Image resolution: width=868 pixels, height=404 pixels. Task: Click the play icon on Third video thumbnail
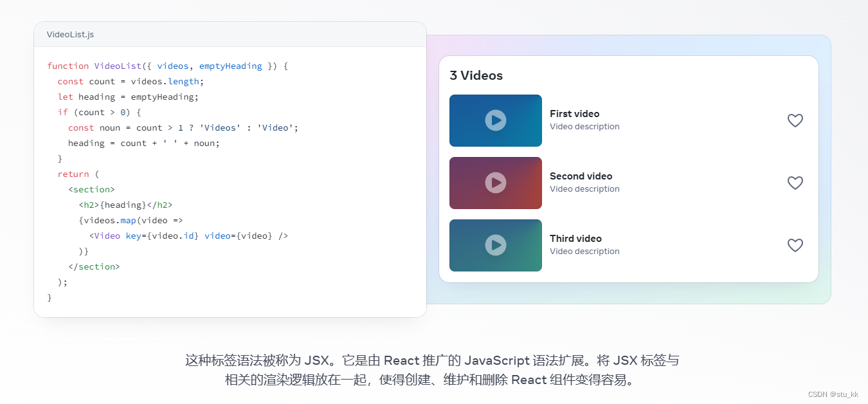point(495,245)
